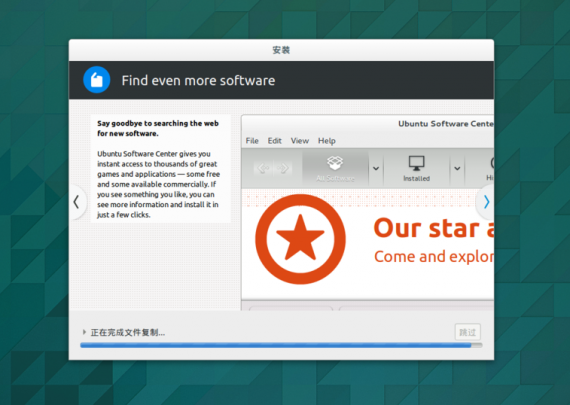570x405 pixels.
Task: Open the Edit menu
Action: tap(274, 141)
